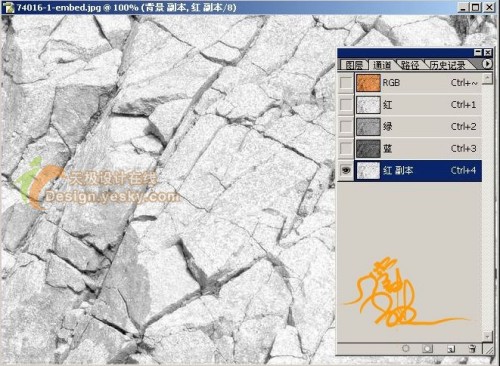Click save selection as channel icon

(x=427, y=349)
